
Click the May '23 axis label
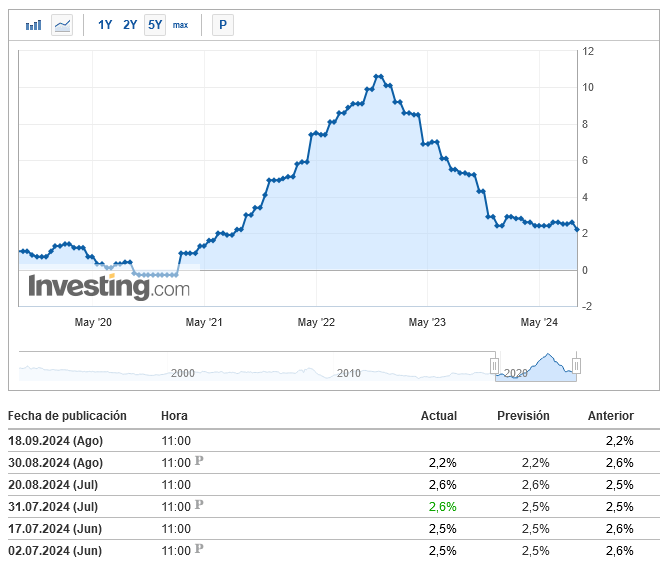pos(427,322)
